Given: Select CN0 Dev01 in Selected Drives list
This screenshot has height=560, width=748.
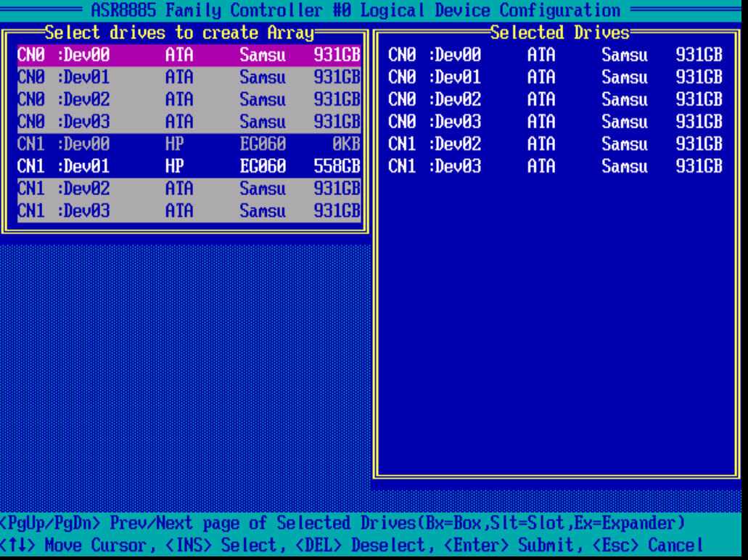Looking at the screenshot, I should (555, 74).
